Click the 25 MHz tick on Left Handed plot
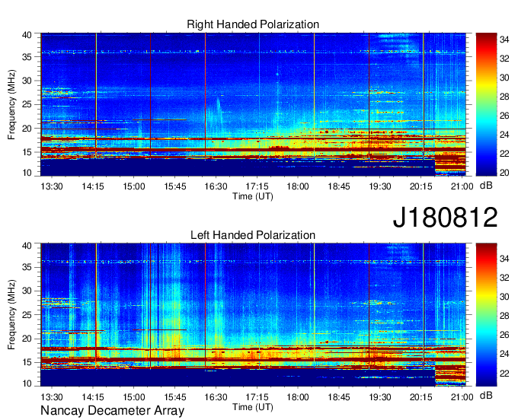The width and height of the screenshot is (518, 420). (27, 315)
